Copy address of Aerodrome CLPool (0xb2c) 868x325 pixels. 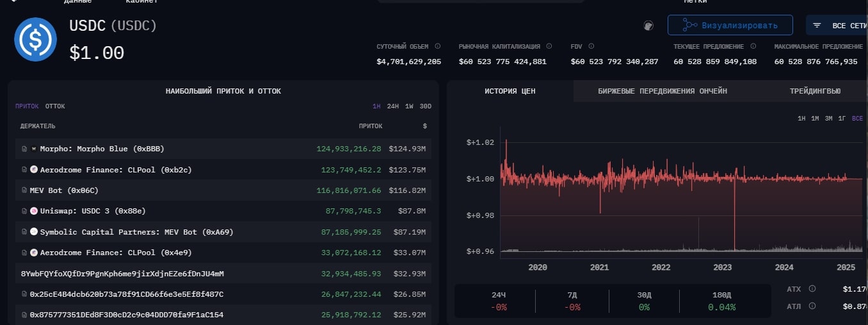(x=24, y=170)
